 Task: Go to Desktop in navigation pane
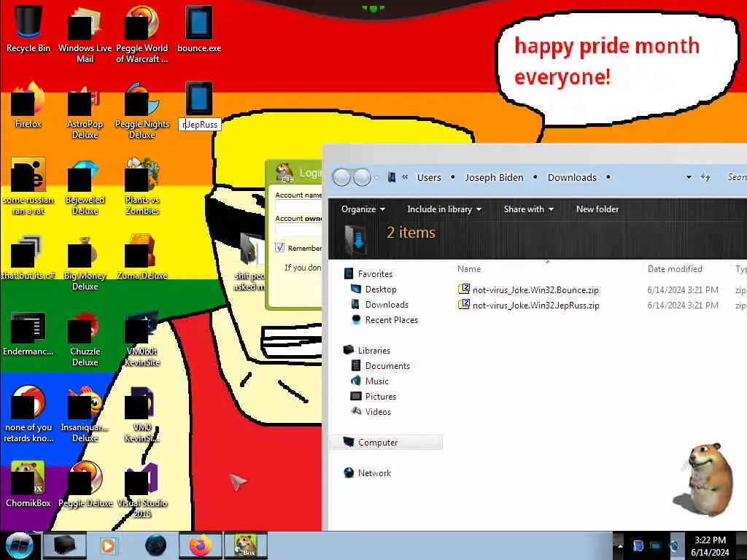pyautogui.click(x=373, y=289)
